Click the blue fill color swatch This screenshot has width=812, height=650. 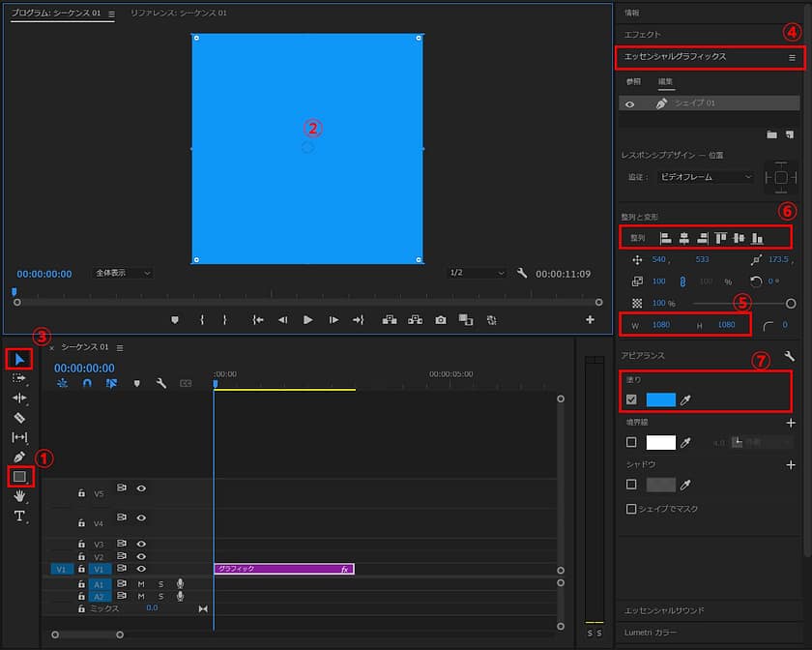click(x=660, y=399)
